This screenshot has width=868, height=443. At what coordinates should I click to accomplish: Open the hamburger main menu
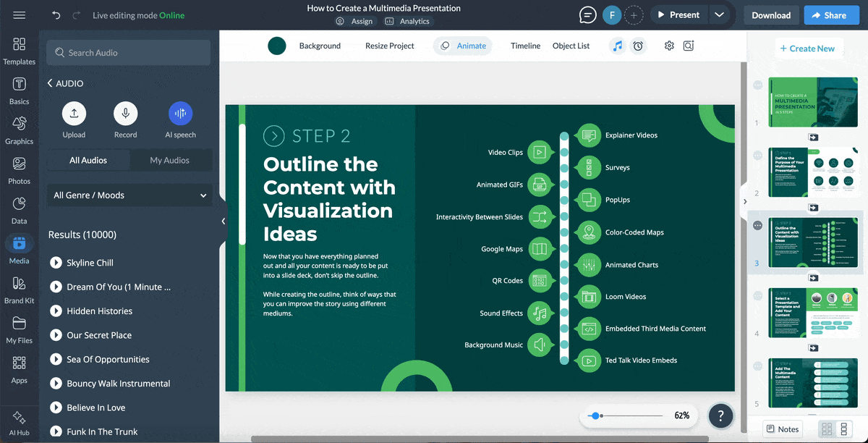20,15
